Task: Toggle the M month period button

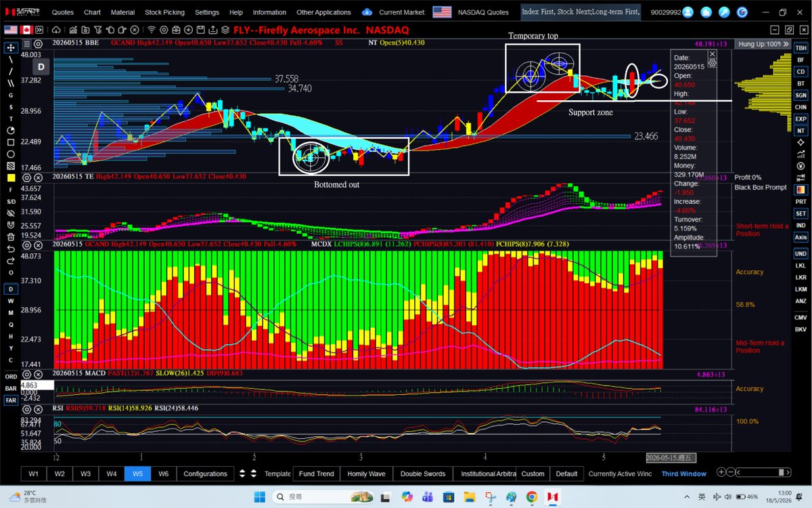Action: pos(11,313)
